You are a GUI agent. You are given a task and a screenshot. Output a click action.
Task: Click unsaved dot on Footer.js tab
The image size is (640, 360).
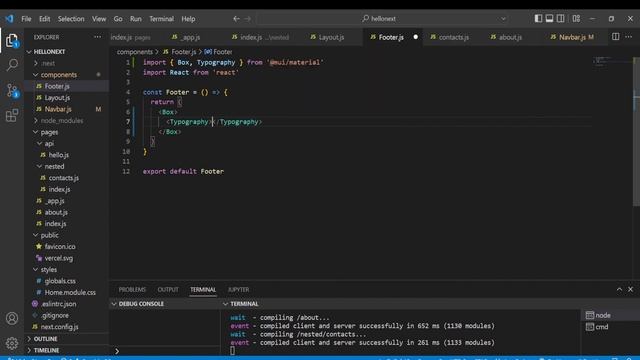[416, 37]
